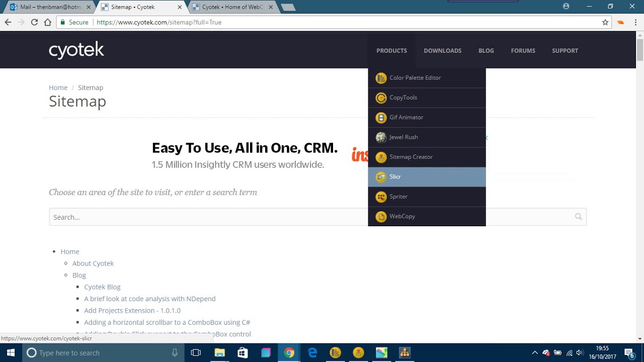
Task: Go to BLOG in the top navigation
Action: tap(486, 50)
